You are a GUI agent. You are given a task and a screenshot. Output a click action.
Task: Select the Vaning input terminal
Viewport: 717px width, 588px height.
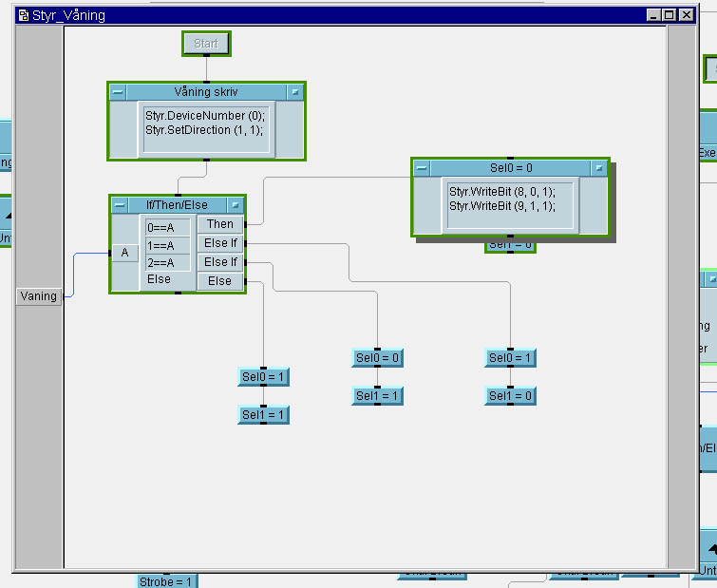point(39,296)
